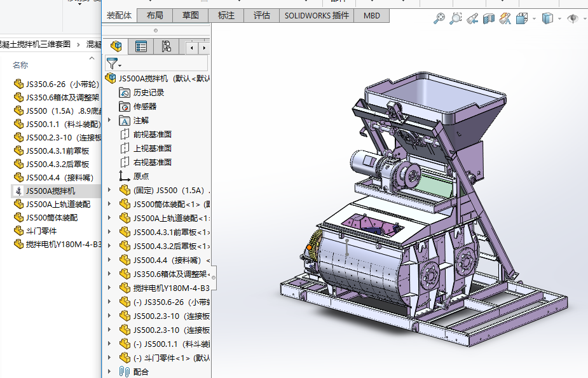The image size is (588, 378).
Task: Click the Previous View icon
Action: coord(472,19)
